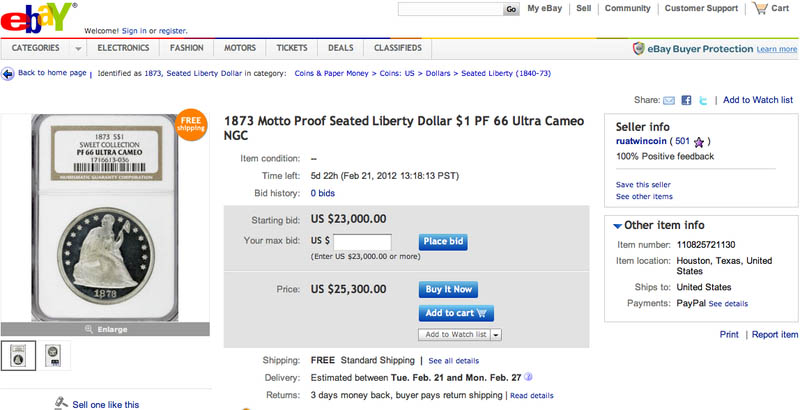Open Add to Watch list dropdown arrow
This screenshot has width=800, height=410.
tap(497, 335)
